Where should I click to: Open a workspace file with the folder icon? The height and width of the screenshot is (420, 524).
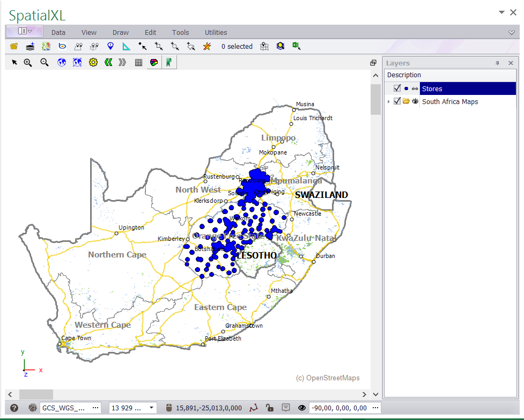(x=13, y=46)
